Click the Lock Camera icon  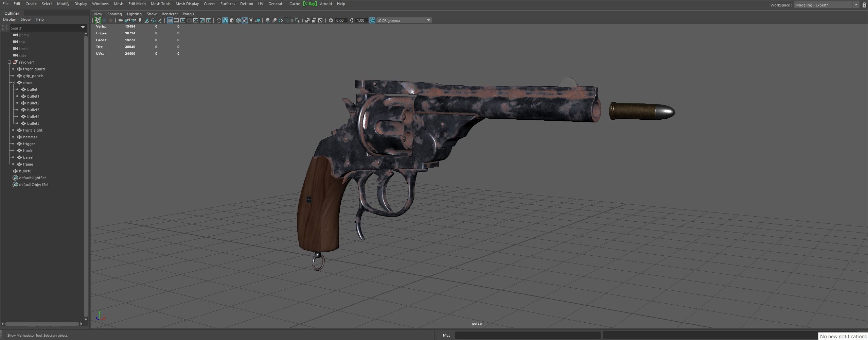(x=127, y=20)
